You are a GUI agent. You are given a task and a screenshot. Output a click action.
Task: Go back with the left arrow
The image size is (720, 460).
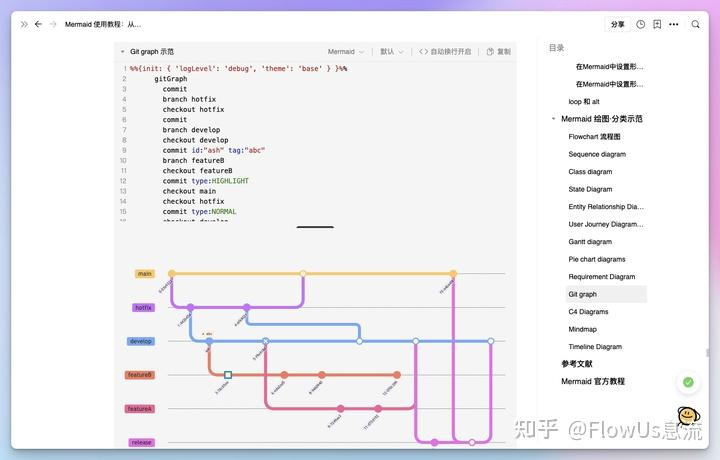38,24
